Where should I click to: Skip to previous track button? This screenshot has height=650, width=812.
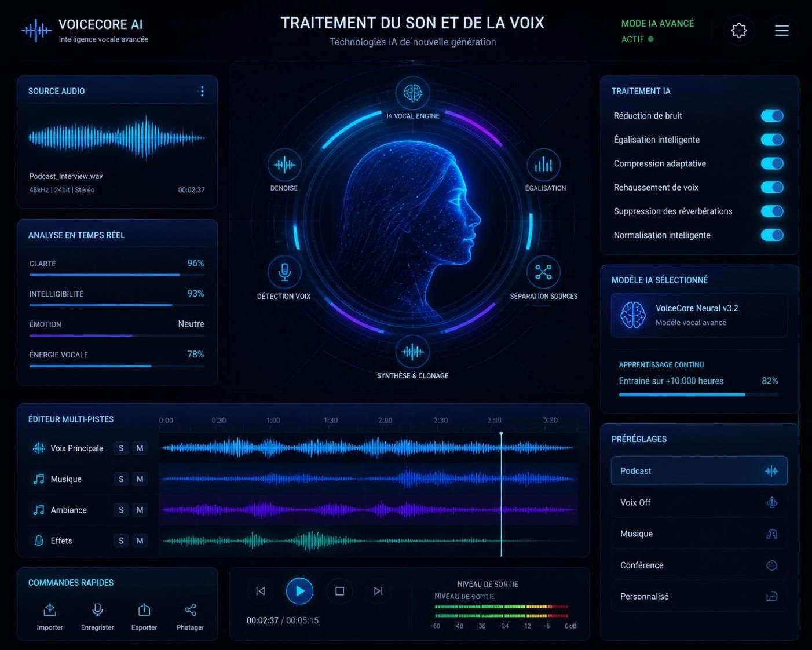coord(261,591)
